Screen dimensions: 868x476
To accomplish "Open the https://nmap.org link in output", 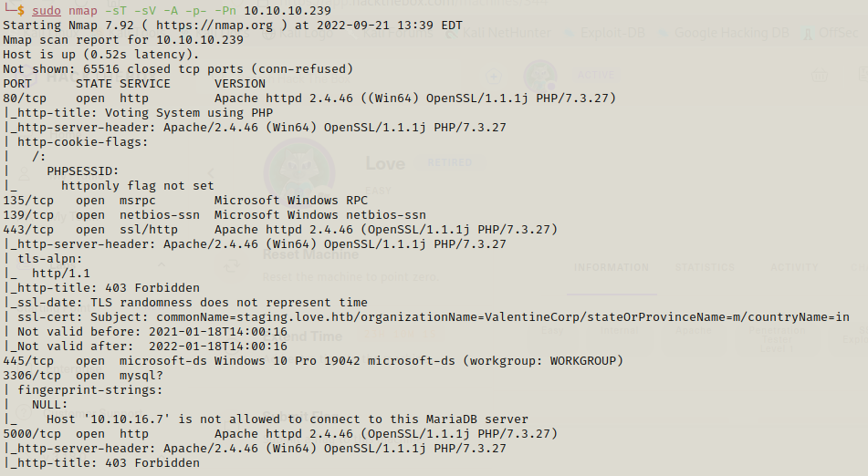I will pyautogui.click(x=214, y=26).
